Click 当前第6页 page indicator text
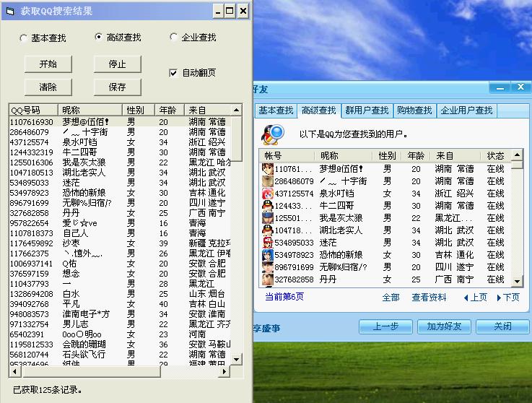The image size is (532, 403). tap(284, 297)
